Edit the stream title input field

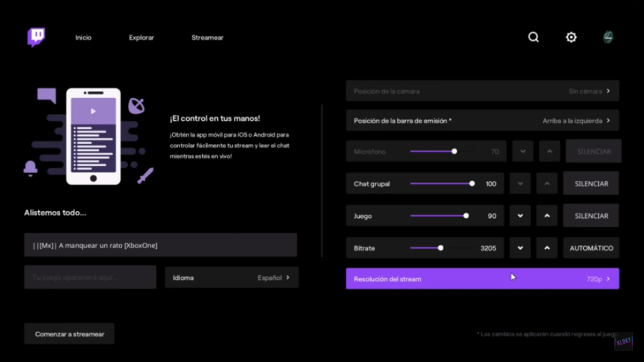point(161,245)
